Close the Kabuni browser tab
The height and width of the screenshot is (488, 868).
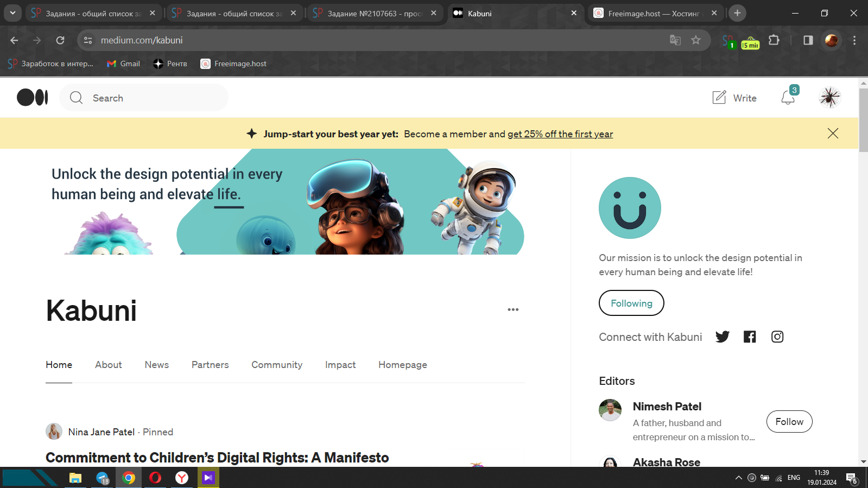574,13
